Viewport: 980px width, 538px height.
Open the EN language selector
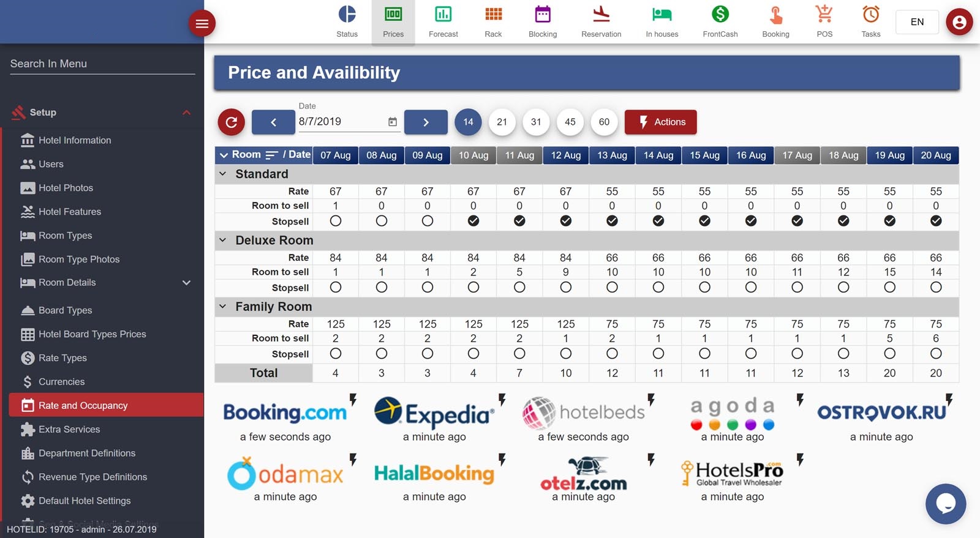pos(917,22)
